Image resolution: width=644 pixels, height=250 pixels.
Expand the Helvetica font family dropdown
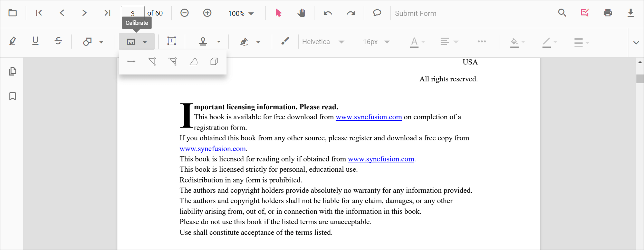coord(323,42)
